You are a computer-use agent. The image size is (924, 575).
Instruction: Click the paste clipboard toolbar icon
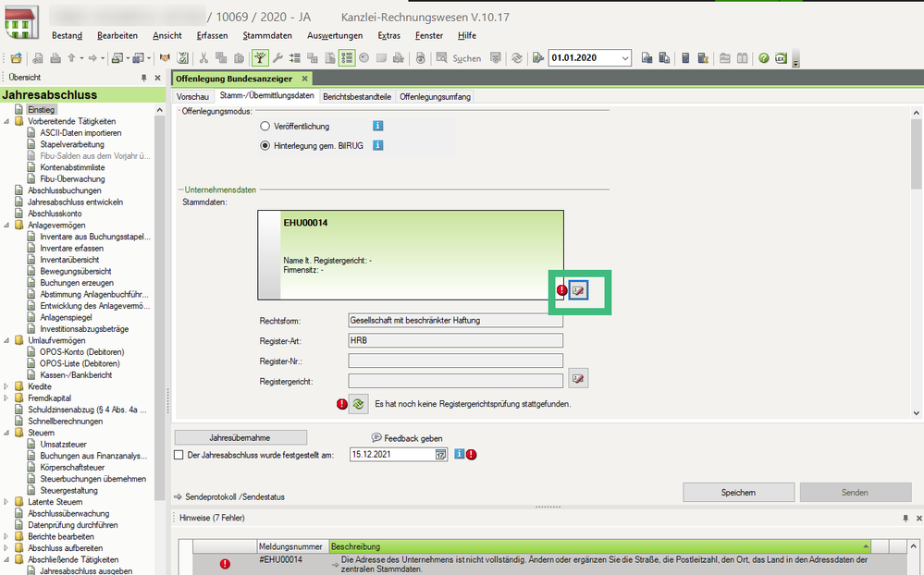(239, 57)
